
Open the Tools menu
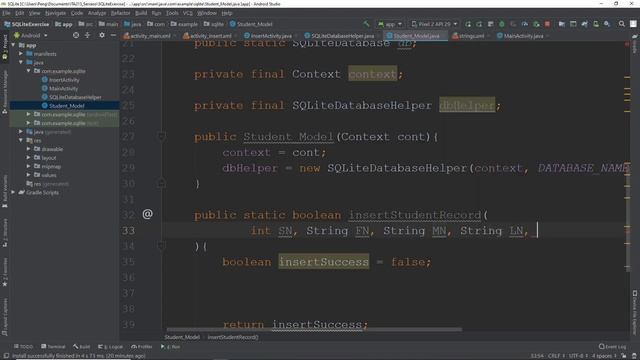point(172,13)
